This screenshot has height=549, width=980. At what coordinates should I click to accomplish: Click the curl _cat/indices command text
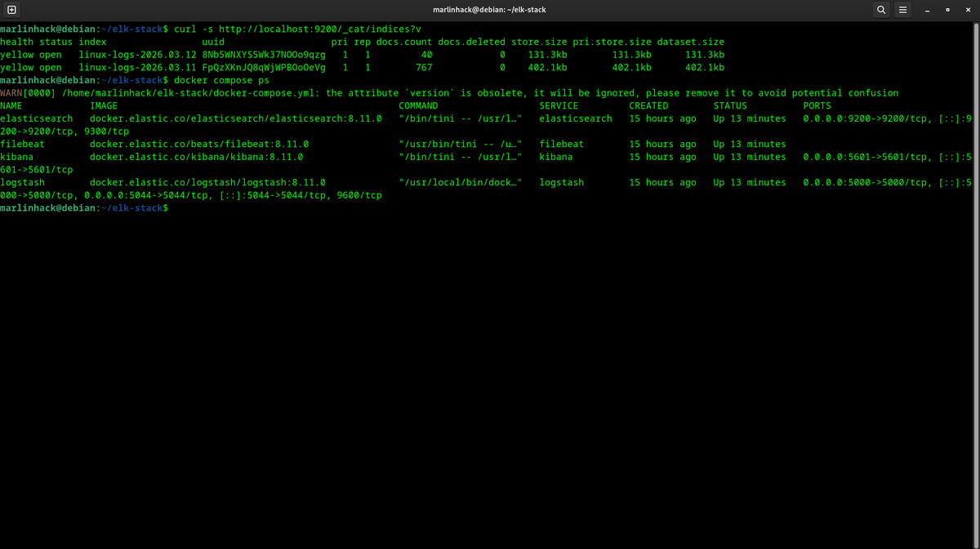pyautogui.click(x=298, y=29)
